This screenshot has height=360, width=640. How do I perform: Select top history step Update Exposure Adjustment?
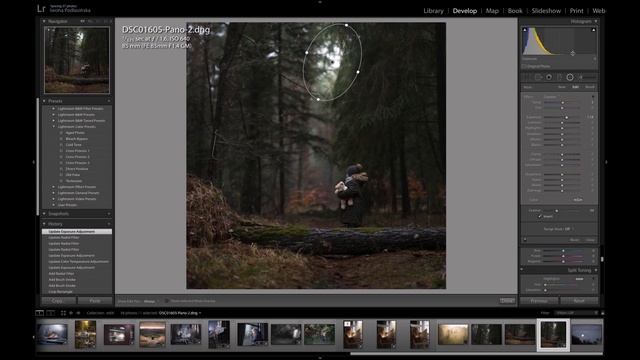[77, 231]
